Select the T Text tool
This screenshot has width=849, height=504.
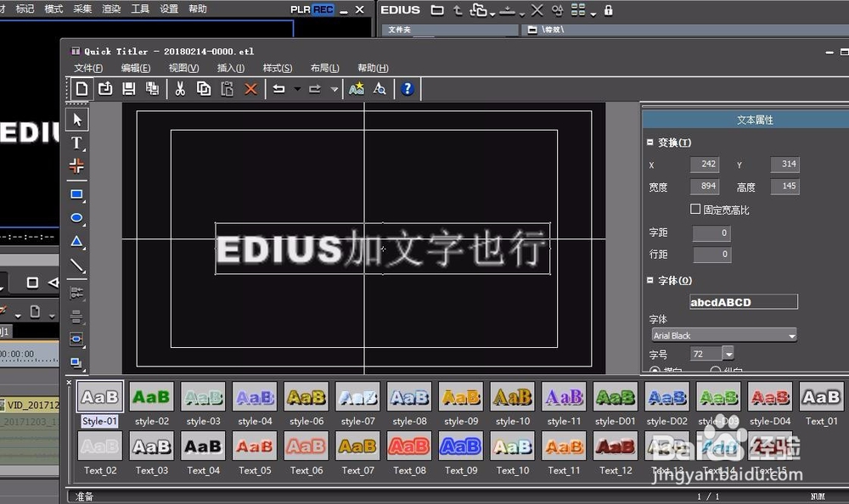pyautogui.click(x=77, y=143)
